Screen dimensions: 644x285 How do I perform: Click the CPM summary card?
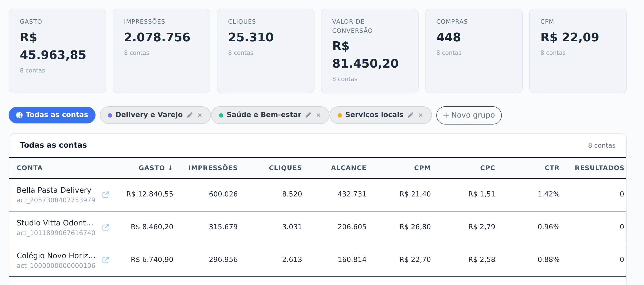tap(578, 51)
